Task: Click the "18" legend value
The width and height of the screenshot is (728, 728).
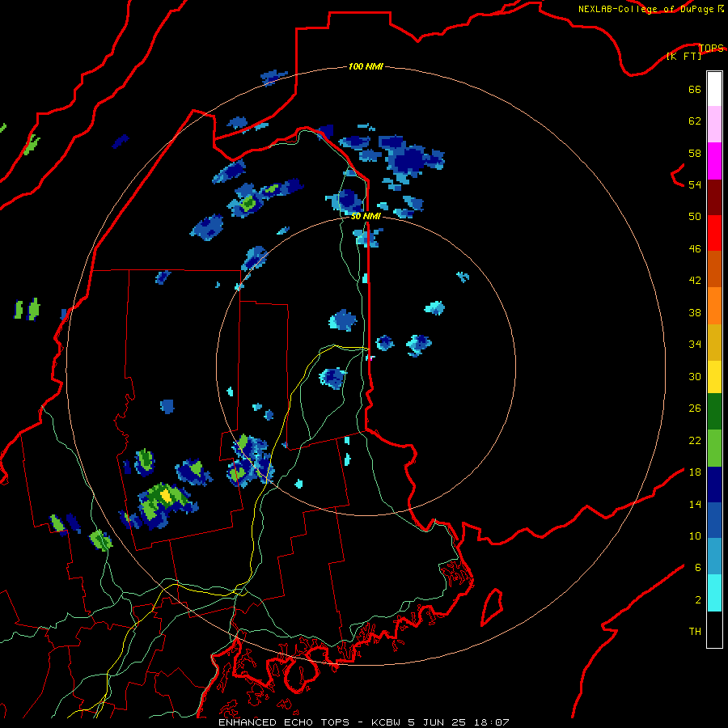Action: 695,472
